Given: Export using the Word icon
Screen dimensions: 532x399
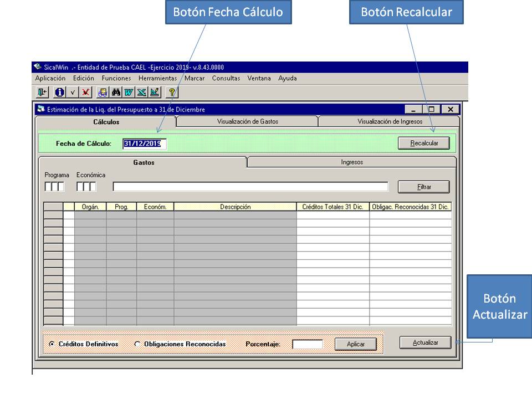Looking at the screenshot, I should coord(129,93).
